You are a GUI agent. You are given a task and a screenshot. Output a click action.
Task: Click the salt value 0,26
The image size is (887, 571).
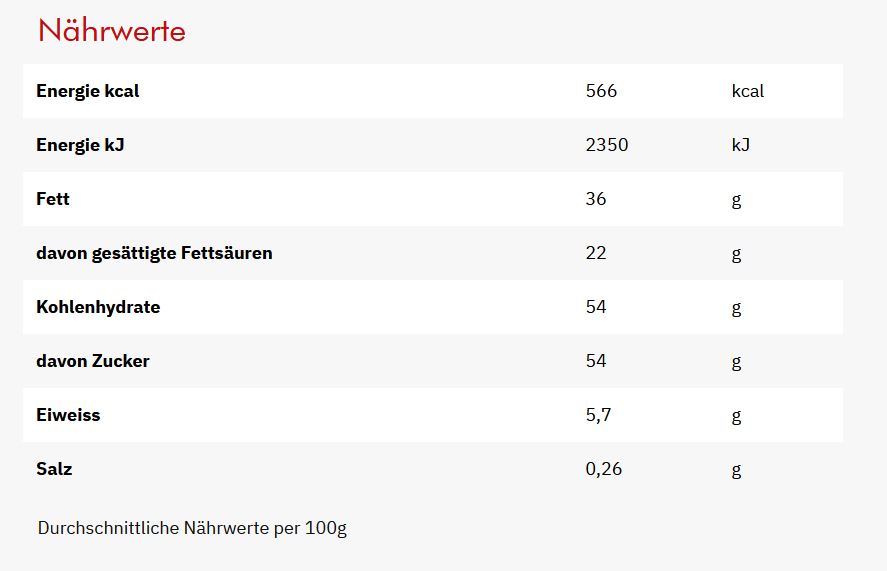[x=604, y=469]
